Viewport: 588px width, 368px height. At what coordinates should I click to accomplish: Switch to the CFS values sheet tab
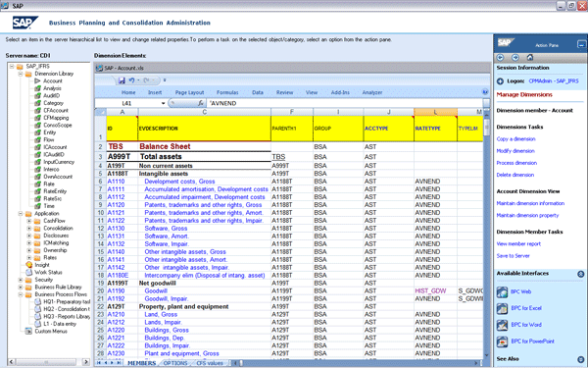click(210, 363)
